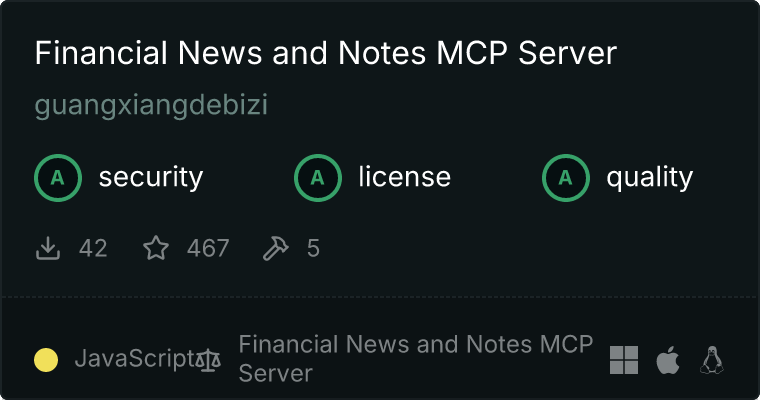Click the JavaScript language label
Image resolution: width=760 pixels, height=400 pixels.
(x=135, y=359)
